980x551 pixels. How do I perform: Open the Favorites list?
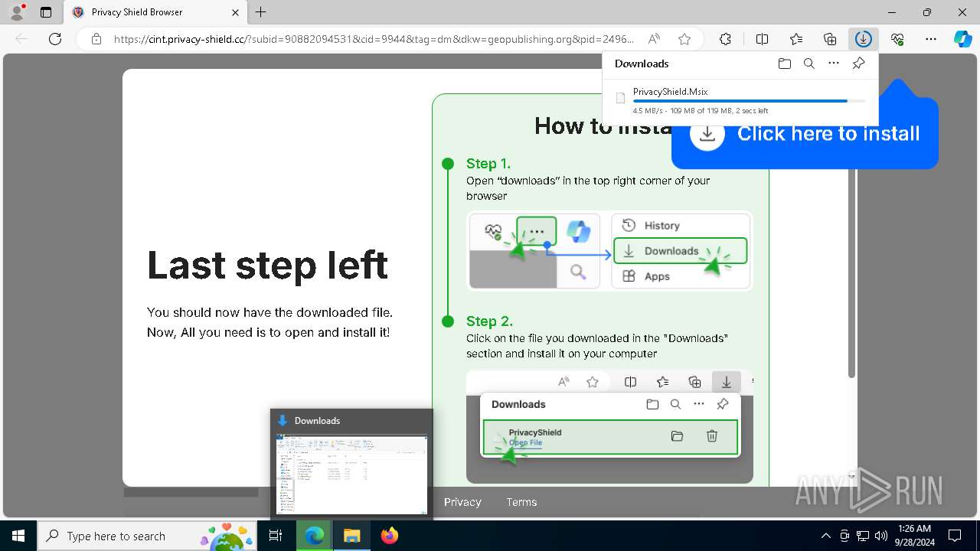pyautogui.click(x=796, y=39)
